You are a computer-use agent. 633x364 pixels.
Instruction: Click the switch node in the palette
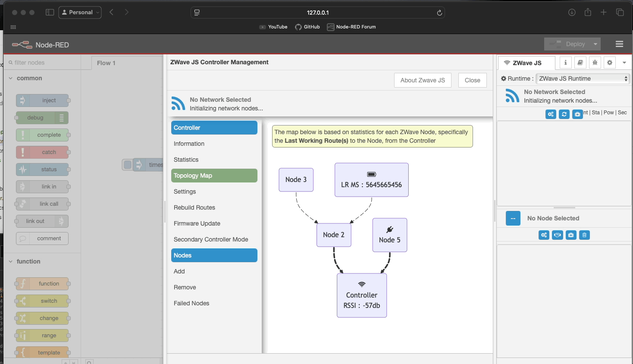click(42, 301)
